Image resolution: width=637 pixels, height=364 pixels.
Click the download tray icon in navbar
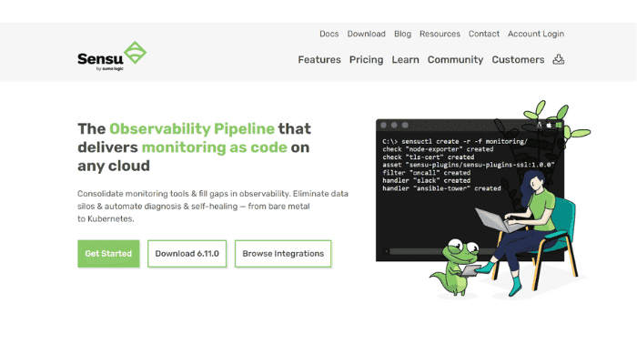click(558, 59)
